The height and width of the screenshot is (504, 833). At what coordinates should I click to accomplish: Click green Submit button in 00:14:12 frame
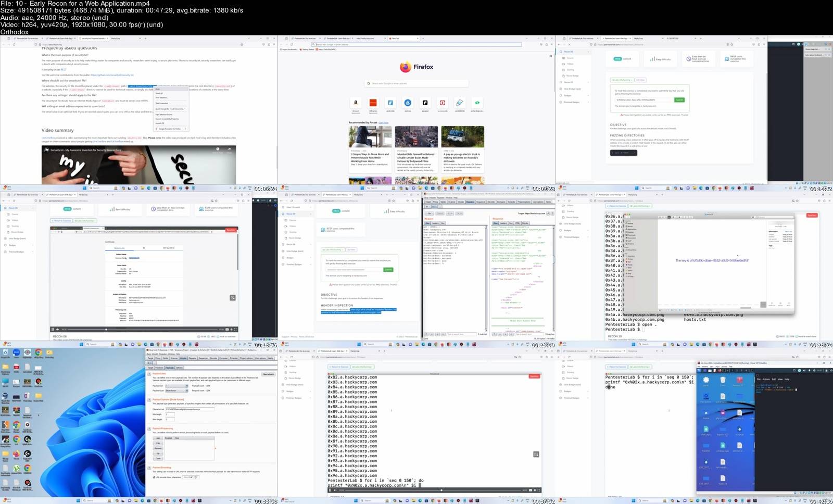679,100
